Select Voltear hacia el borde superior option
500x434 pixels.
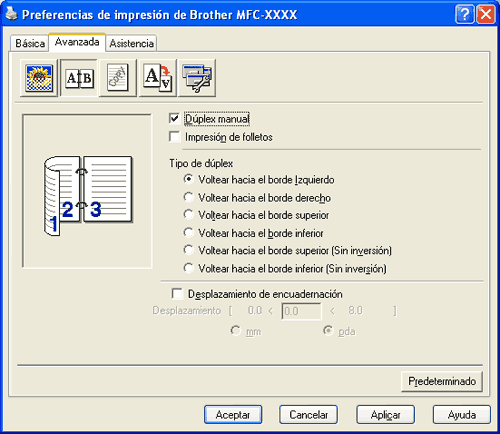point(188,215)
